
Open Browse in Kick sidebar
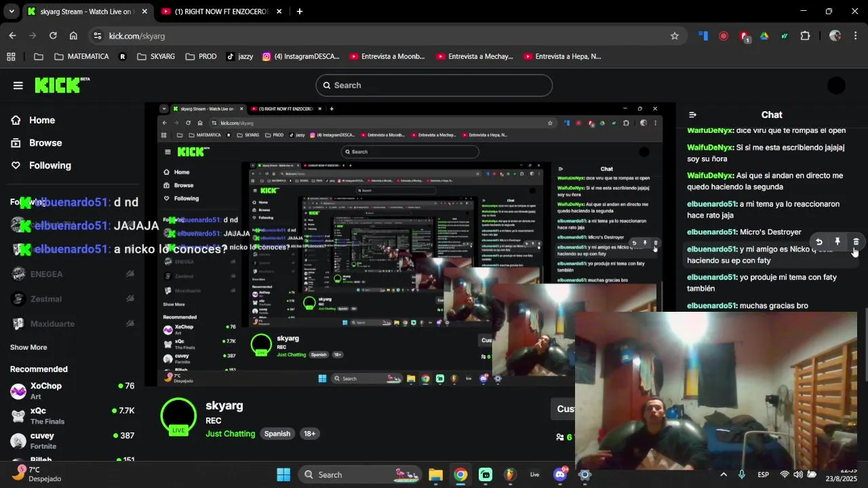[36, 143]
